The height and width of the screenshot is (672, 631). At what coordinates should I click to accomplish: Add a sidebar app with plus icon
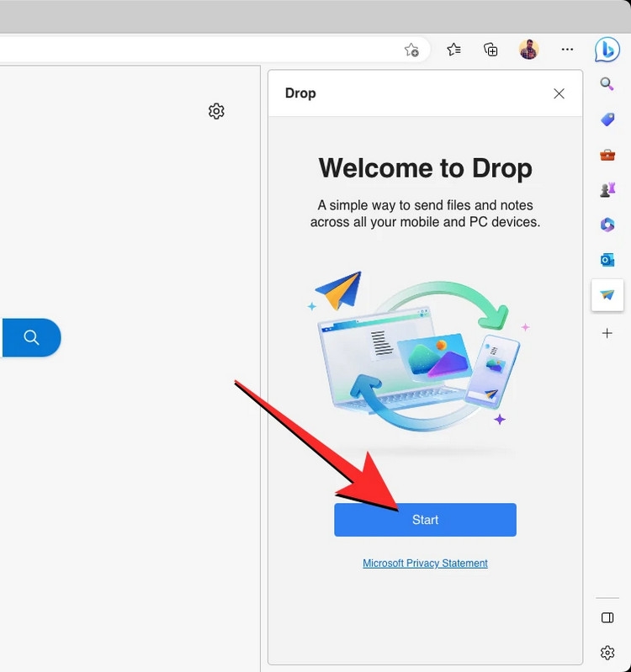point(607,333)
